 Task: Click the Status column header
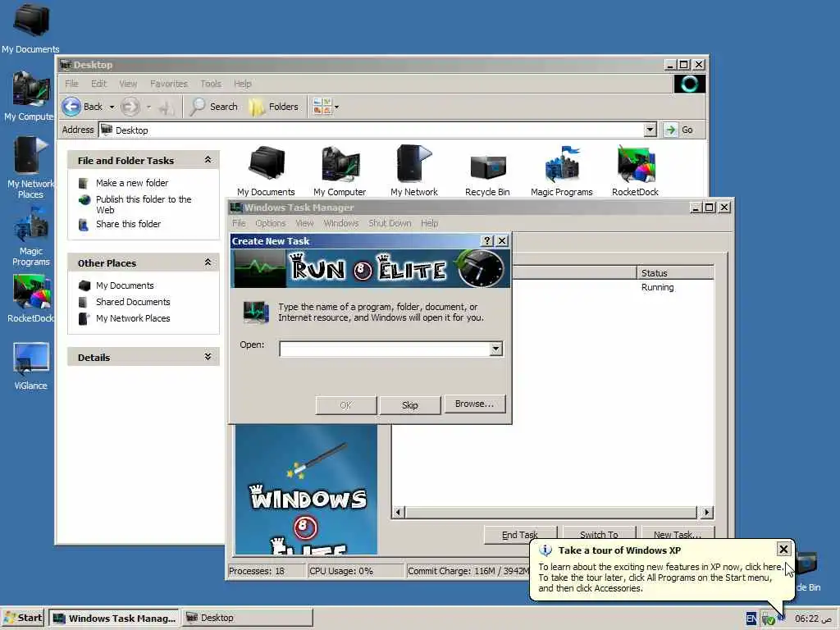[x=675, y=272]
